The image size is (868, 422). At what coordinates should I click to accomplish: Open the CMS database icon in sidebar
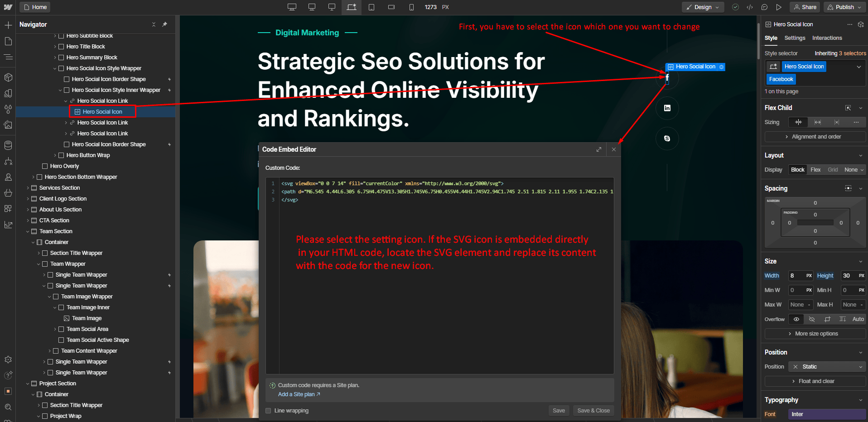coord(8,145)
